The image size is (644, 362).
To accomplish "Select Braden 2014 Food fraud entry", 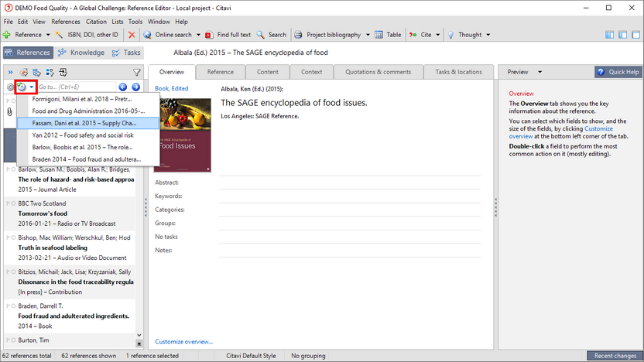I will coord(88,159).
